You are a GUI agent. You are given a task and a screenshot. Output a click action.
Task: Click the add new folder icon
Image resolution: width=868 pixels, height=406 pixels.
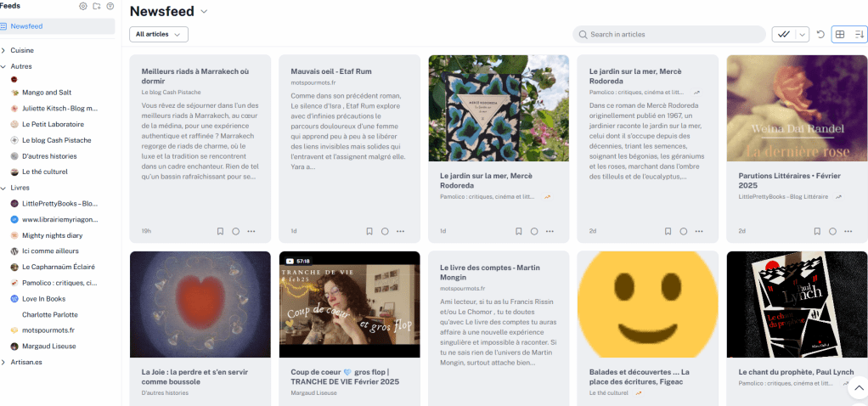(96, 6)
